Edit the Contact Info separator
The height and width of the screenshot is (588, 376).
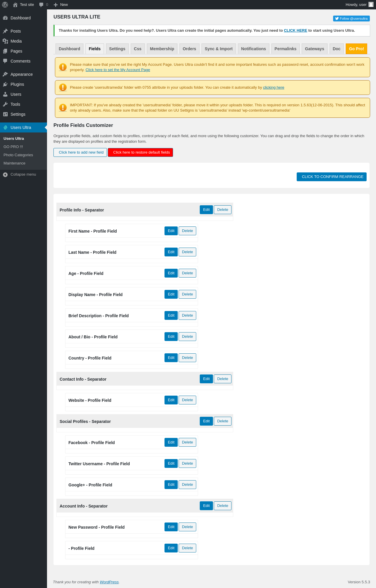point(206,379)
